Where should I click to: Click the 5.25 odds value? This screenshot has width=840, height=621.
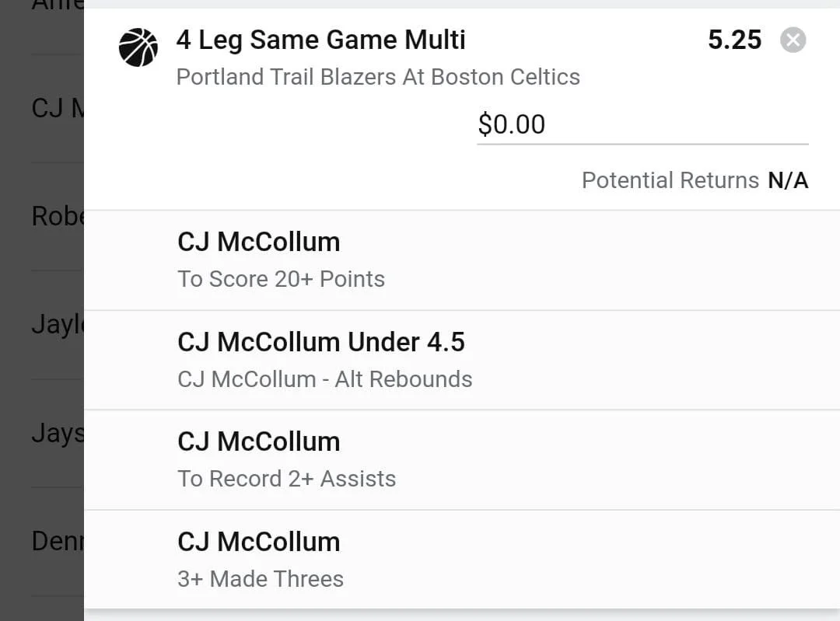coord(734,40)
